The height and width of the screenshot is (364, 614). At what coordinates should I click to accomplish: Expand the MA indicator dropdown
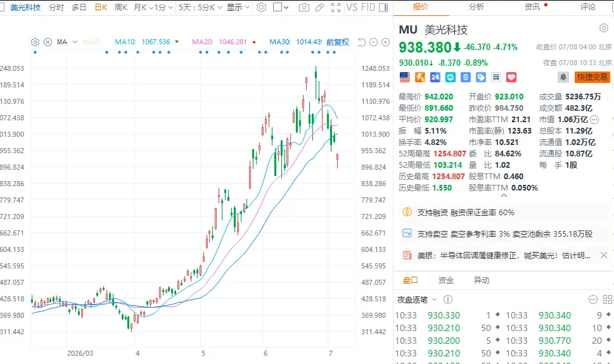click(75, 42)
